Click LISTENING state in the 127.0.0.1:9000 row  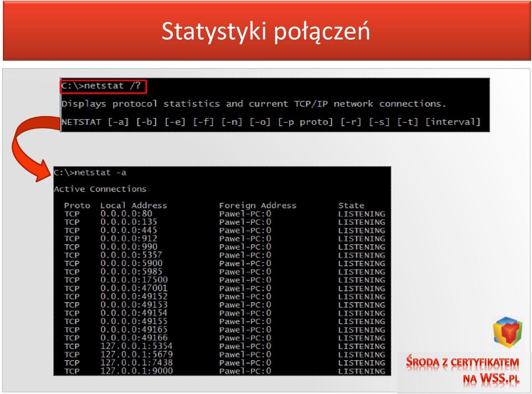coord(362,371)
